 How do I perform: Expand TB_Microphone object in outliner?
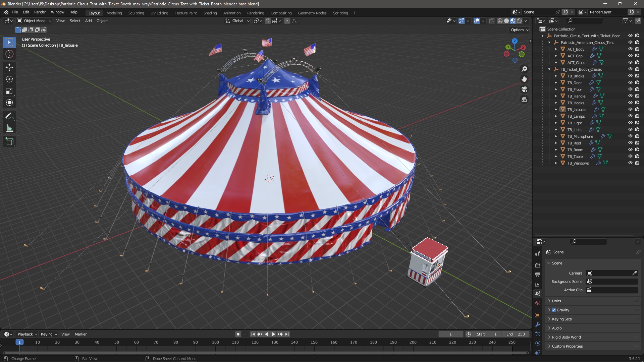[556, 136]
